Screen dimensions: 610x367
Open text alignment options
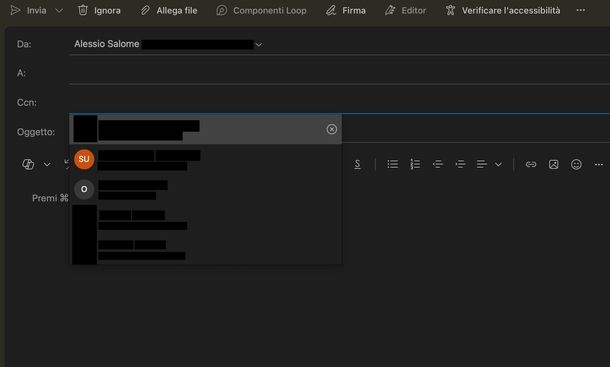482,164
